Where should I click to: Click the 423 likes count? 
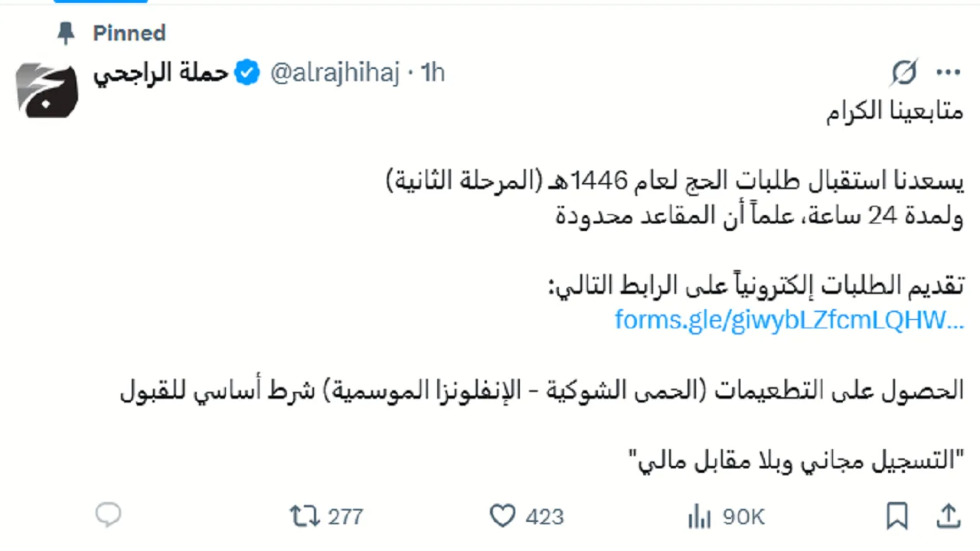point(544,517)
